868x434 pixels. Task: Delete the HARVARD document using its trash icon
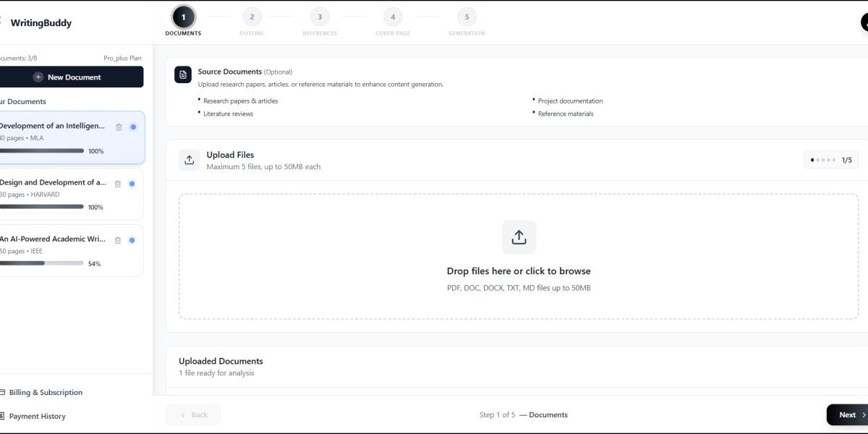pyautogui.click(x=118, y=184)
